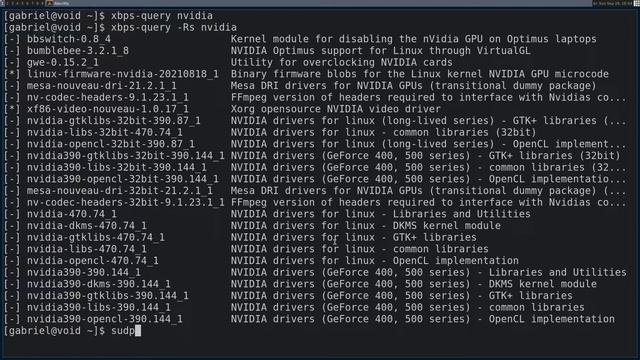Click 'NVIDIA Optimus support for Linux through VirtualGL'
The width and height of the screenshot is (640, 360).
pyautogui.click(x=381, y=51)
